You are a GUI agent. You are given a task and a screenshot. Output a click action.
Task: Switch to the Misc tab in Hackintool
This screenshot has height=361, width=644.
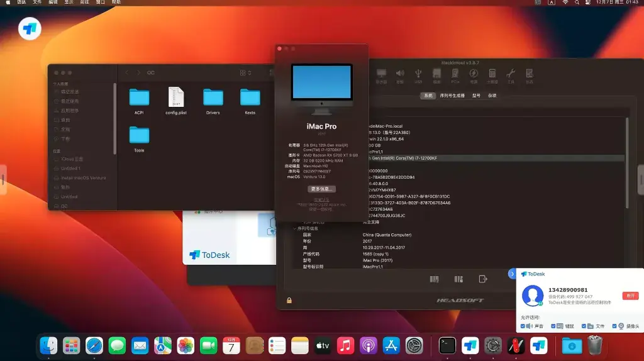[x=492, y=96]
